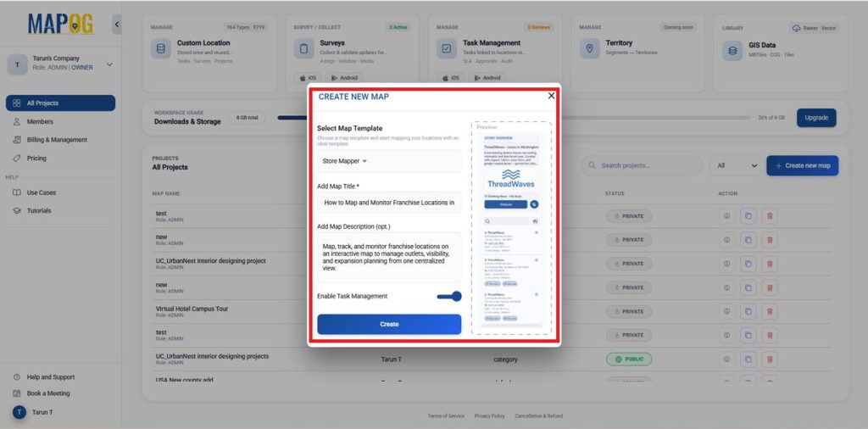Click the Task Management iOS button
This screenshot has width=868, height=429.
coord(450,78)
